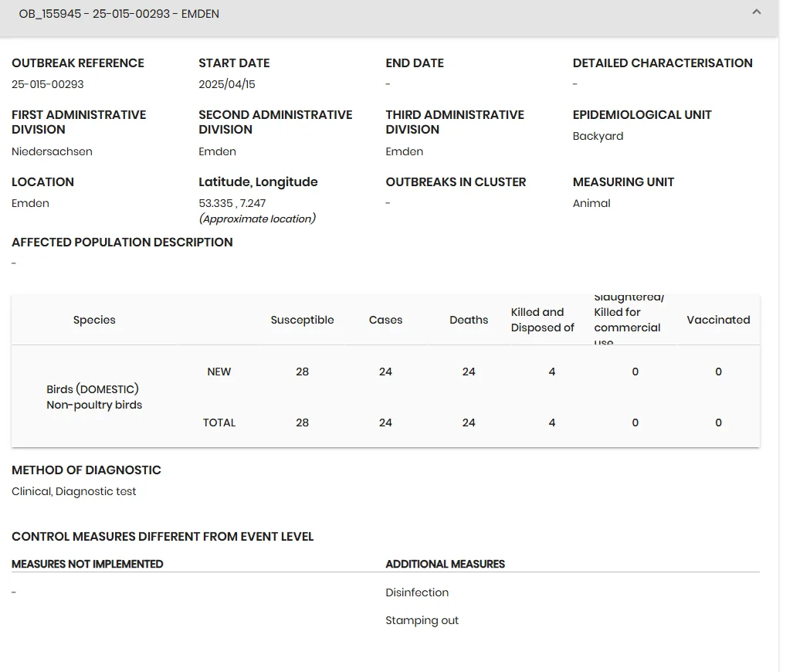This screenshot has width=793, height=672.
Task: Click Emden under Second Administrative Division
Action: 218,151
